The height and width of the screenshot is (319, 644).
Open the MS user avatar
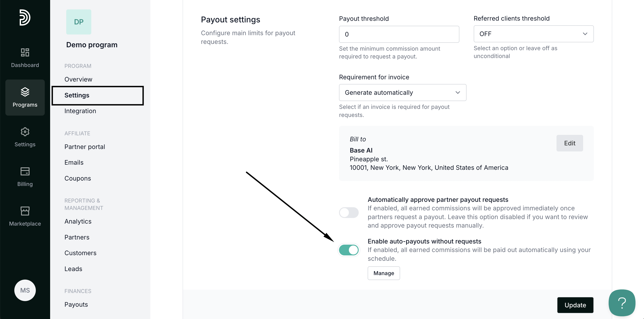click(25, 290)
